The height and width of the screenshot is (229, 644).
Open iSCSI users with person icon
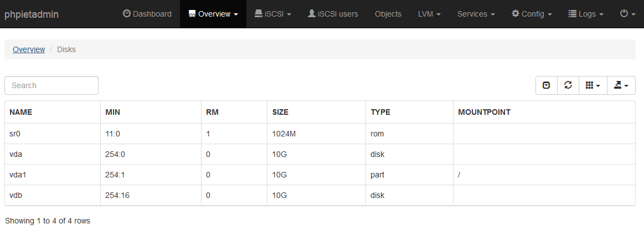(333, 14)
